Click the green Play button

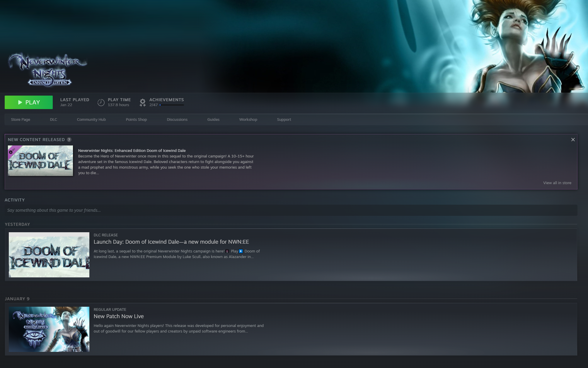pos(29,102)
